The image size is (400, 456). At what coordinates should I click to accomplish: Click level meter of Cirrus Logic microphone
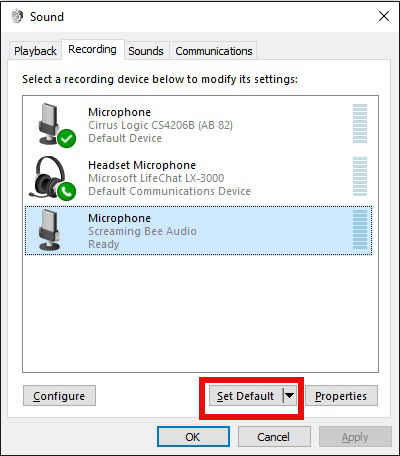(360, 123)
